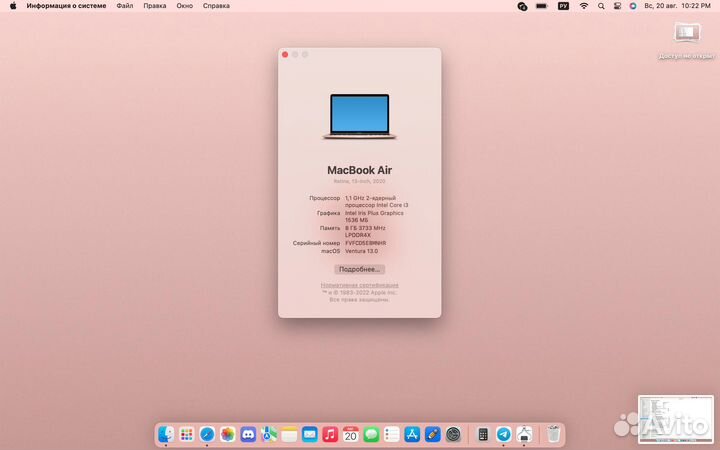Open Calculator from the dock
Image resolution: width=720 pixels, height=450 pixels.
click(x=483, y=434)
